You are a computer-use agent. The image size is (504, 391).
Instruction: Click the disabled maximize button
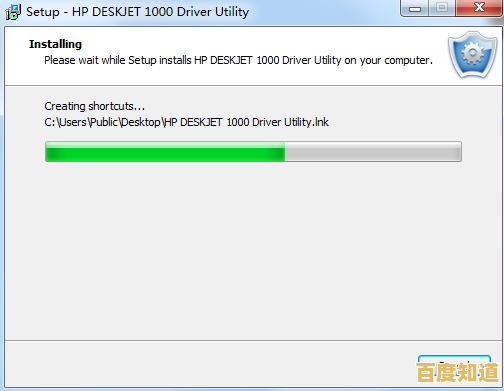(442, 8)
